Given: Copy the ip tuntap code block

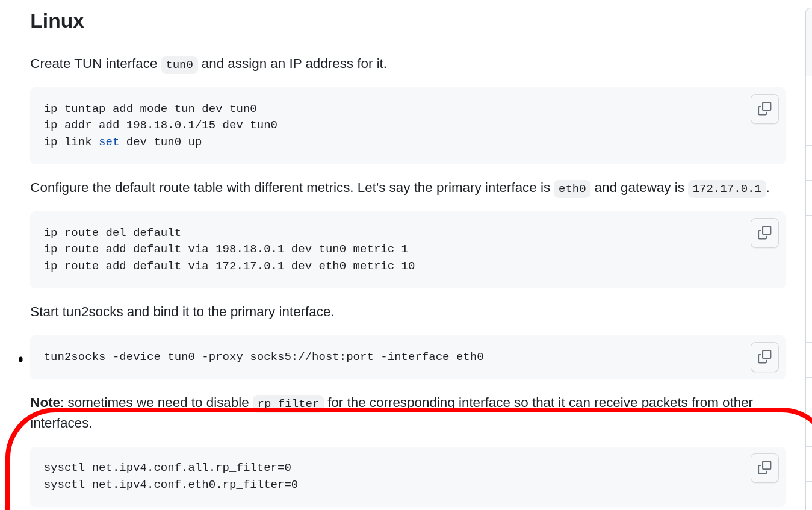Looking at the screenshot, I should (x=764, y=109).
